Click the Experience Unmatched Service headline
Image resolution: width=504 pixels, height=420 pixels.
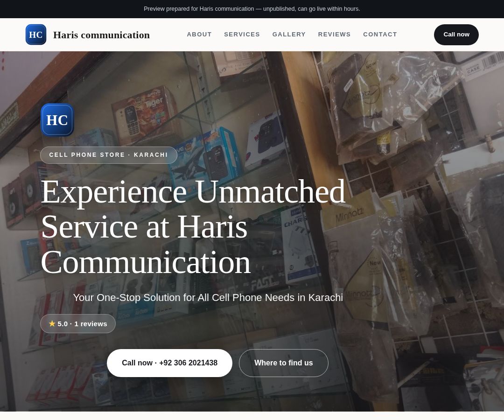click(193, 227)
